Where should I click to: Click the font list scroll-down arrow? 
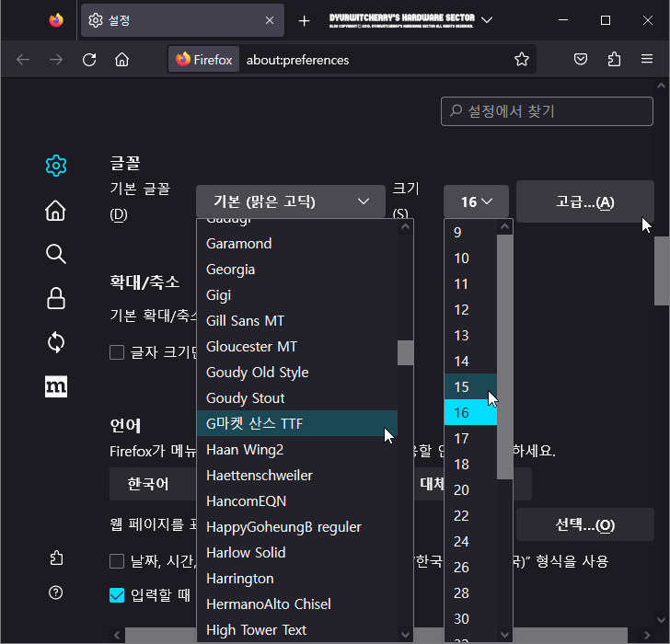click(x=405, y=635)
